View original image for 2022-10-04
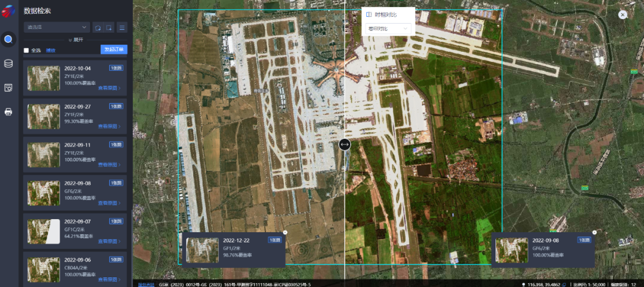 pyautogui.click(x=109, y=88)
